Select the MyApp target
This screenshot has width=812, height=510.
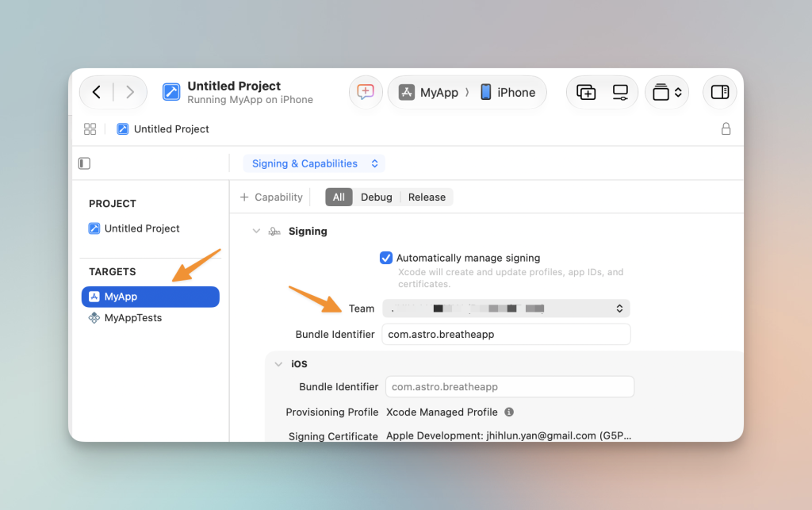(150, 297)
